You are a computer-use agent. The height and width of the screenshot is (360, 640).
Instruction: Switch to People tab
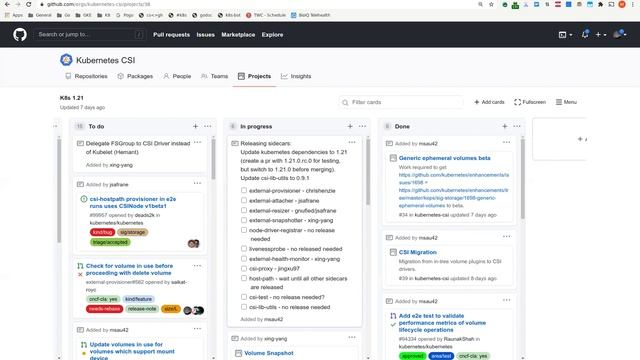click(177, 76)
